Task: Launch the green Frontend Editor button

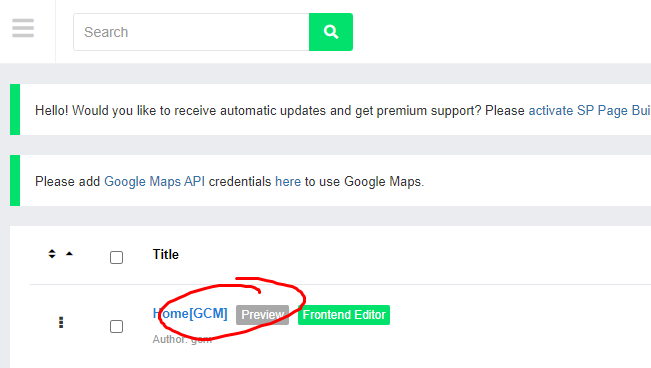Action: click(344, 315)
